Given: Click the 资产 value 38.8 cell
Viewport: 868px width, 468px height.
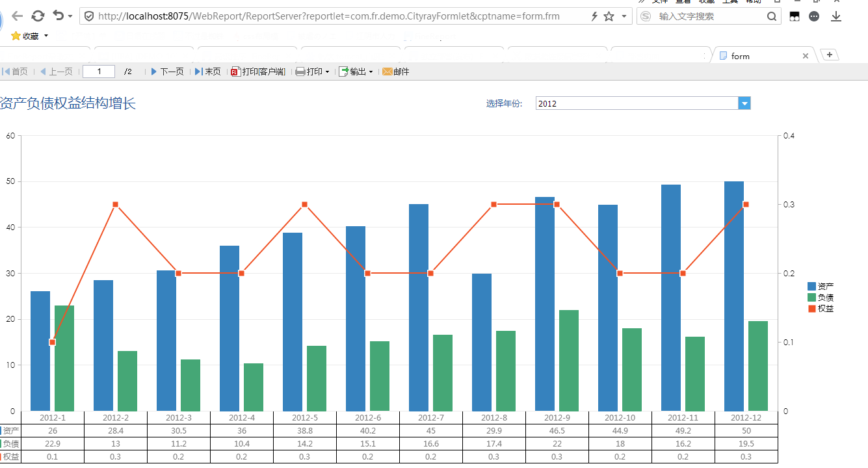Looking at the screenshot, I should click(305, 430).
